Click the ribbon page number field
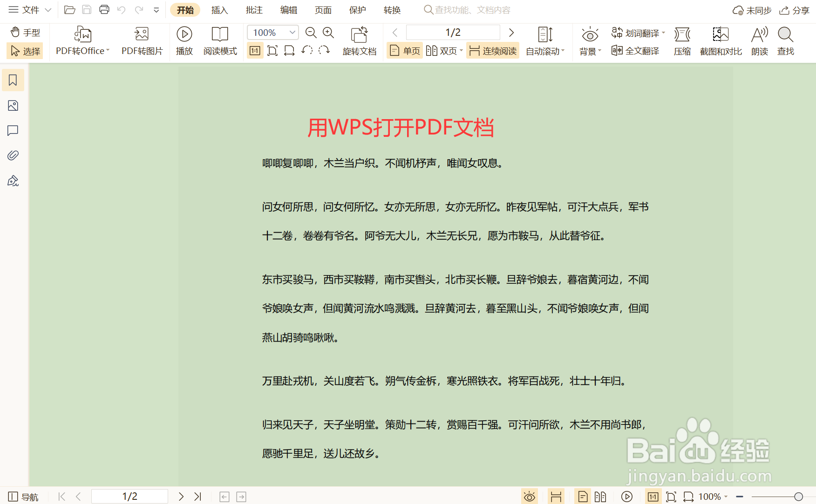 pos(453,32)
